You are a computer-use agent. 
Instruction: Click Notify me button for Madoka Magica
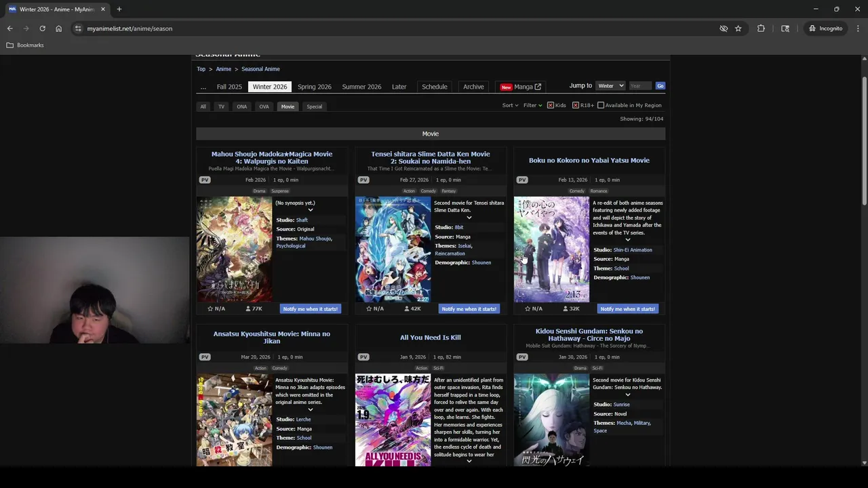[x=310, y=308]
